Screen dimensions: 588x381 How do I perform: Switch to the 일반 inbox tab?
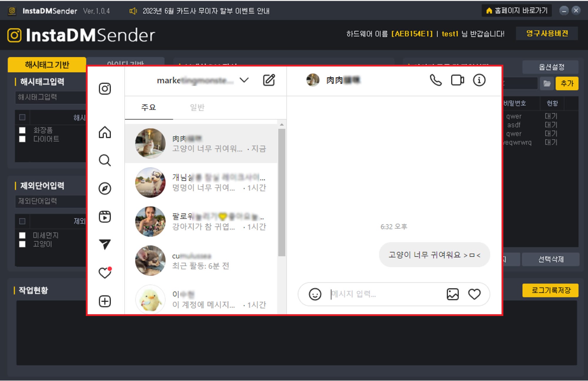coord(197,107)
